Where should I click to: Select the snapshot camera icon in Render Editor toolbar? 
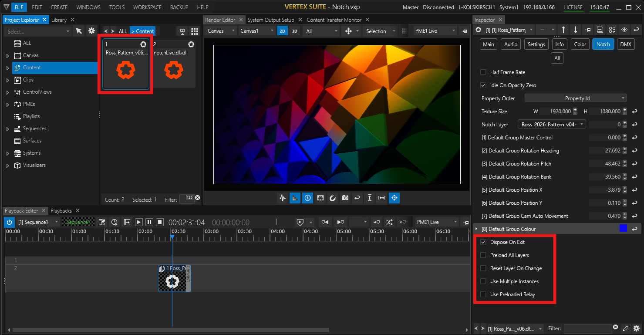pos(345,198)
